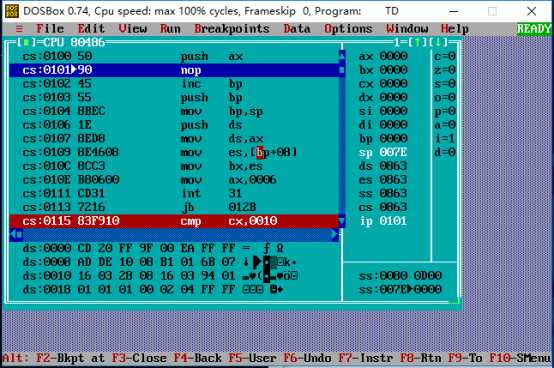This screenshot has height=368, width=554.
Task: Select instruction cs:0111 int 31
Action: [x=174, y=194]
